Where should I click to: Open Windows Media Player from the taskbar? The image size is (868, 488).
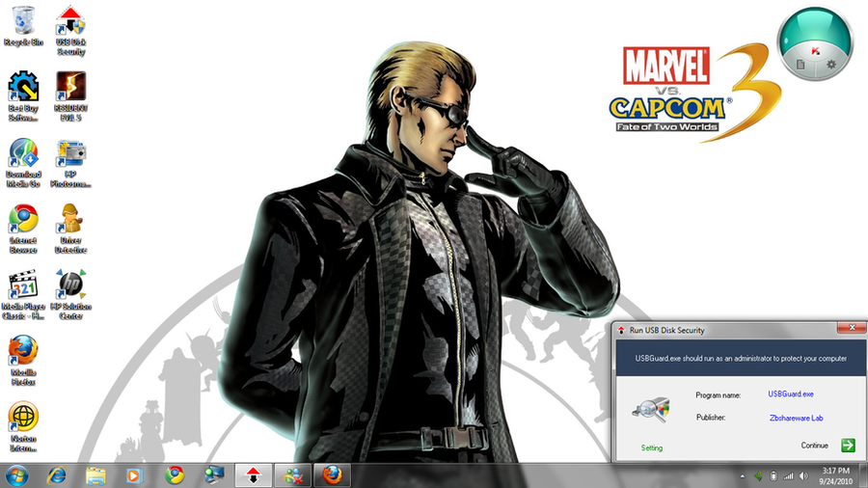(134, 475)
